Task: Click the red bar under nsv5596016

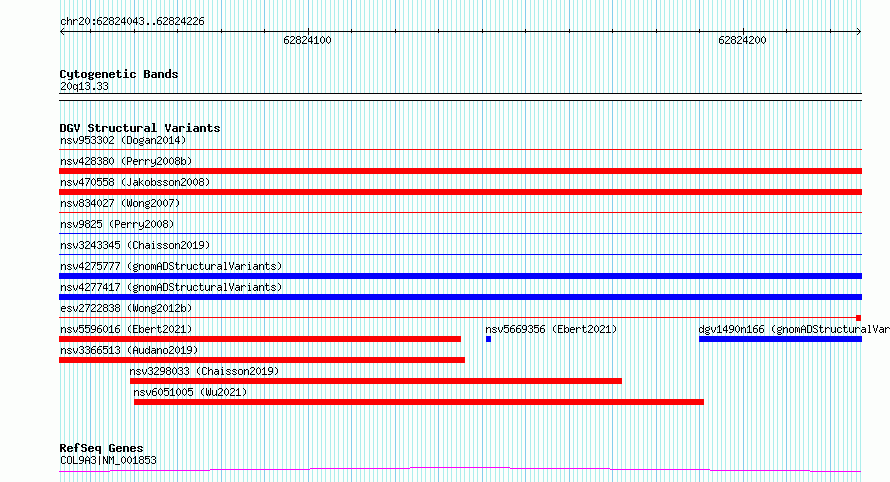Action: tap(260, 339)
